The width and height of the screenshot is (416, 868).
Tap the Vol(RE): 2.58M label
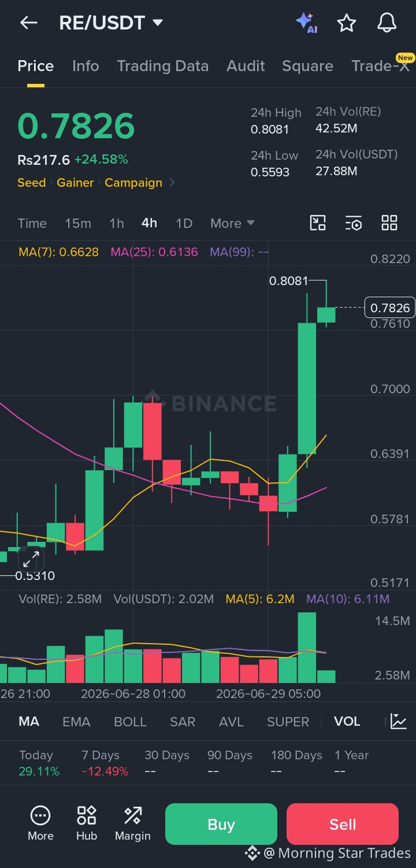click(x=60, y=599)
